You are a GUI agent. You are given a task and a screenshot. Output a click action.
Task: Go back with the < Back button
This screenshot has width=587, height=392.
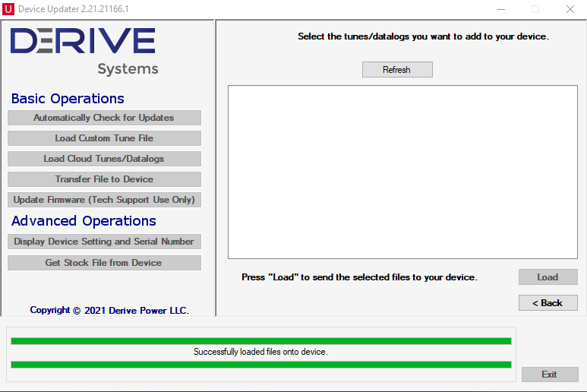(548, 303)
